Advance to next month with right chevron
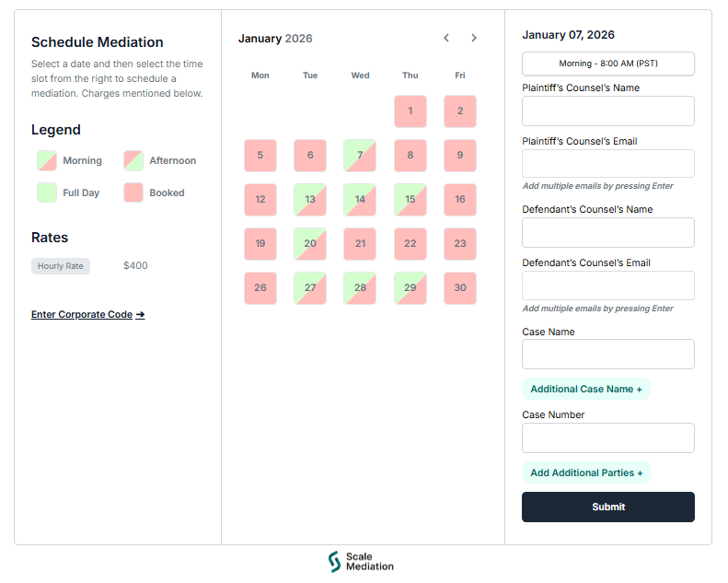The image size is (728, 583). [474, 39]
